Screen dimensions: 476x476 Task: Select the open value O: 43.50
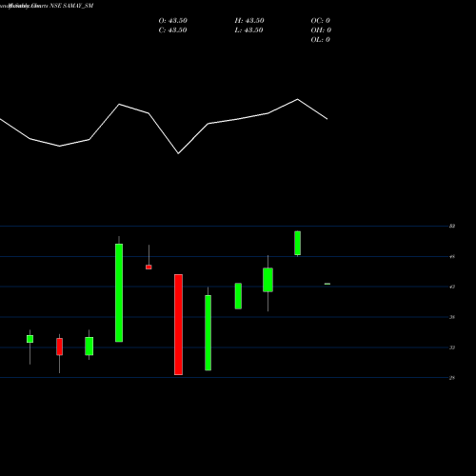[173, 21]
